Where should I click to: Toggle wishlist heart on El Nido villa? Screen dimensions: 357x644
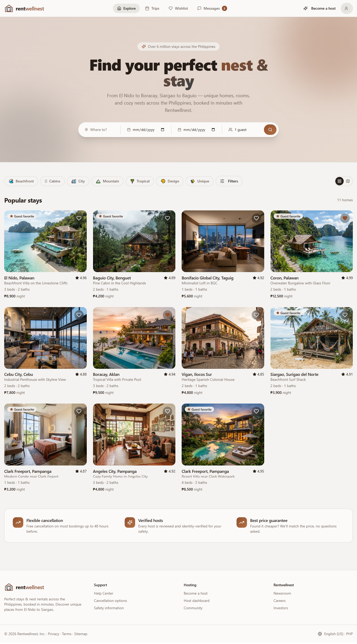click(x=79, y=218)
